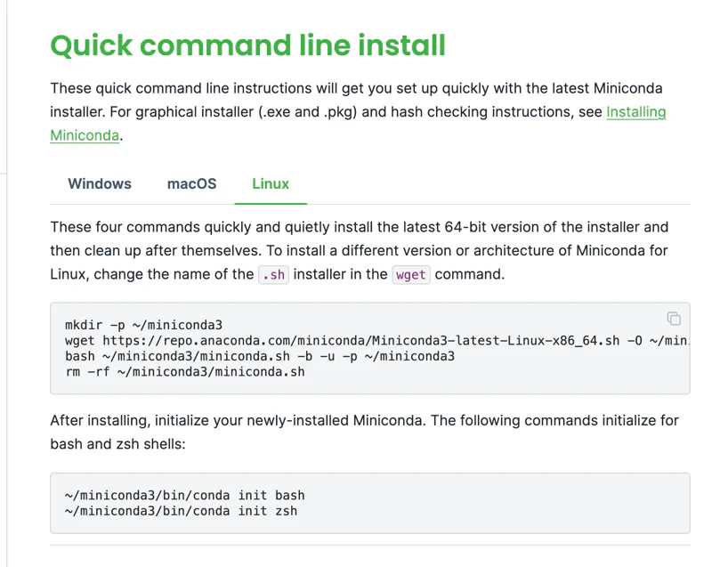The width and height of the screenshot is (728, 567).
Task: Click the bash miniconda.sh install command
Action: pyautogui.click(x=260, y=356)
